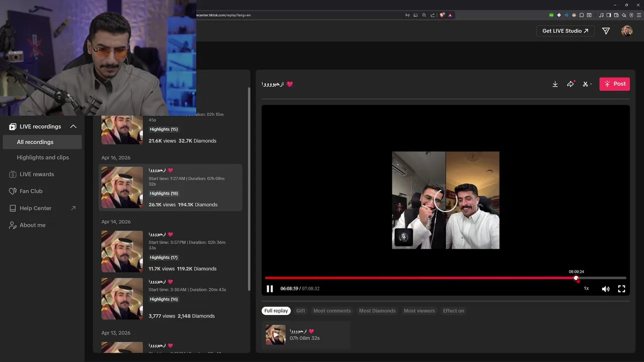The width and height of the screenshot is (644, 362).
Task: Pause the replay video
Action: 270,289
